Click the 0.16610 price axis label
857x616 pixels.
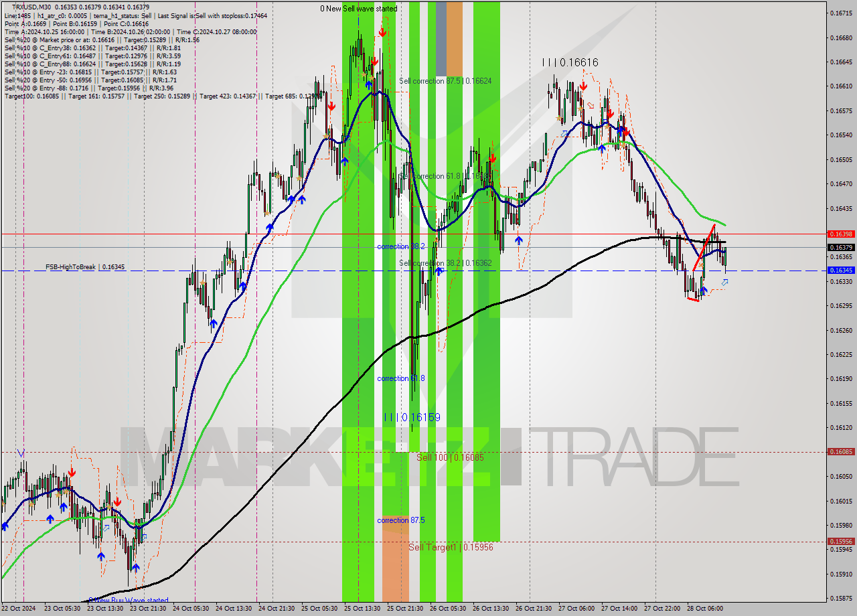[x=841, y=86]
